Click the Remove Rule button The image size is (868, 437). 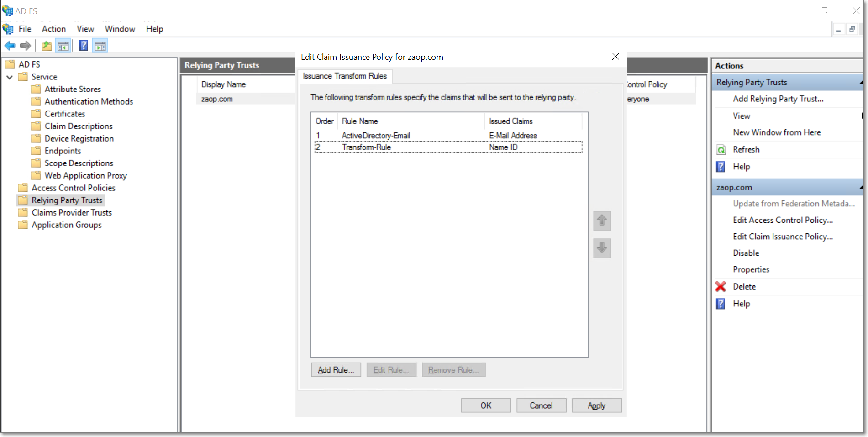(453, 370)
